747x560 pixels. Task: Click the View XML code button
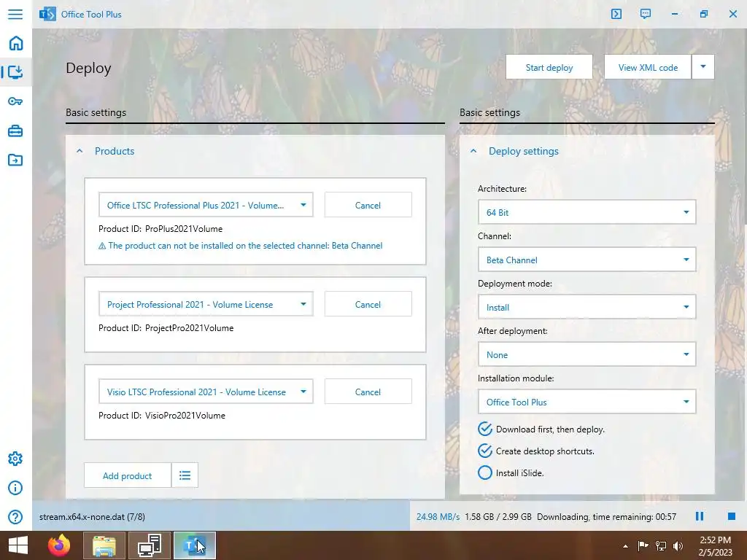[648, 66]
